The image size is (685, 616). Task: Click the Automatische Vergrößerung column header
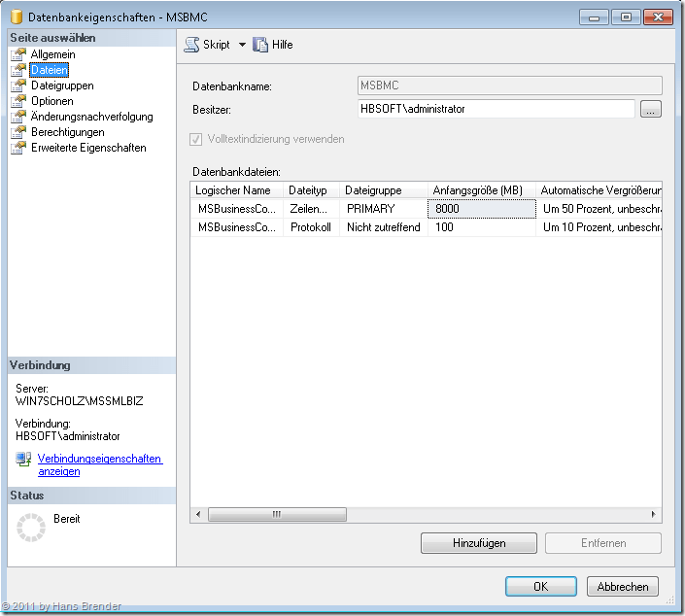coord(599,190)
